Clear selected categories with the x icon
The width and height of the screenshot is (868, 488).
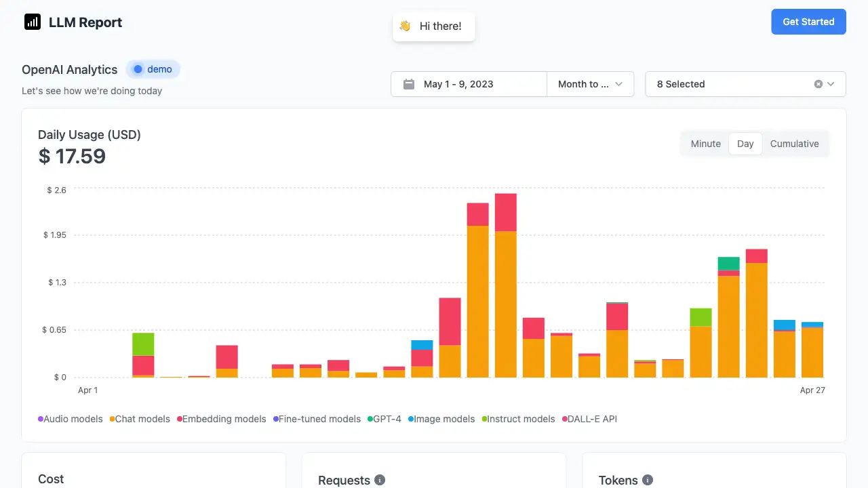pyautogui.click(x=818, y=84)
